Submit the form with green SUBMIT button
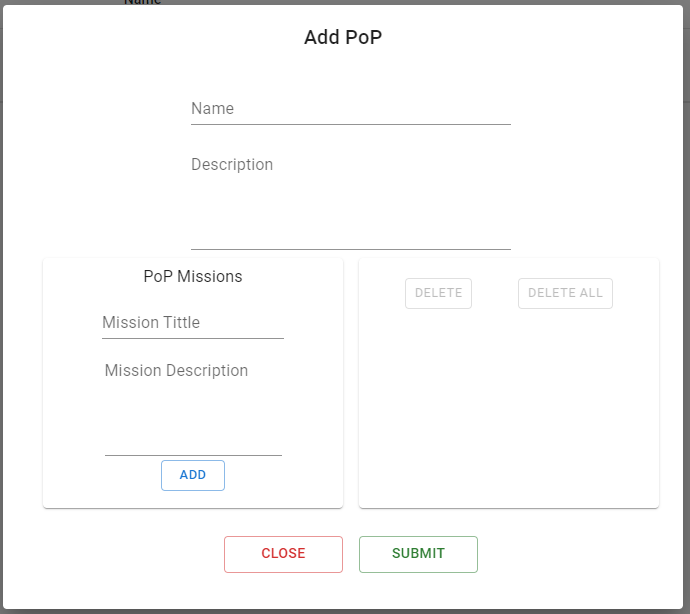Image resolution: width=690 pixels, height=614 pixels. click(418, 554)
